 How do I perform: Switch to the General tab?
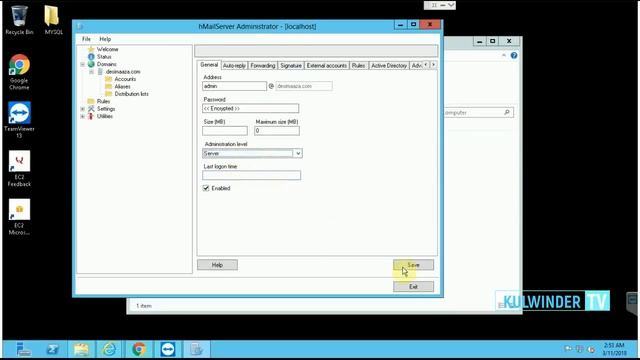pos(209,65)
